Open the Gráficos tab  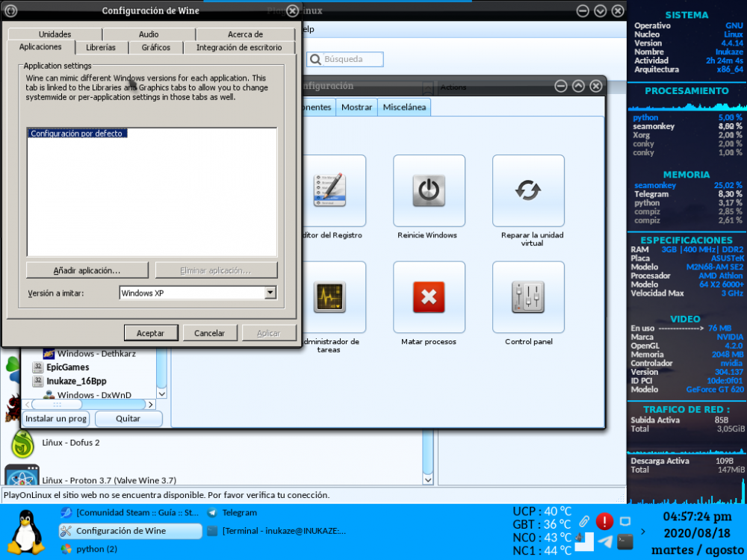(x=155, y=48)
